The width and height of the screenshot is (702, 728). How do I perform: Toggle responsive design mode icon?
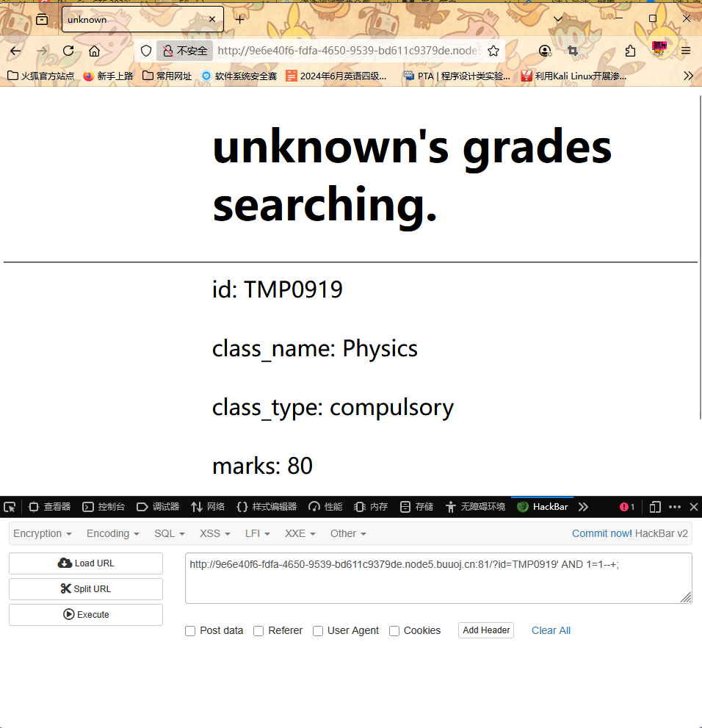tap(655, 507)
